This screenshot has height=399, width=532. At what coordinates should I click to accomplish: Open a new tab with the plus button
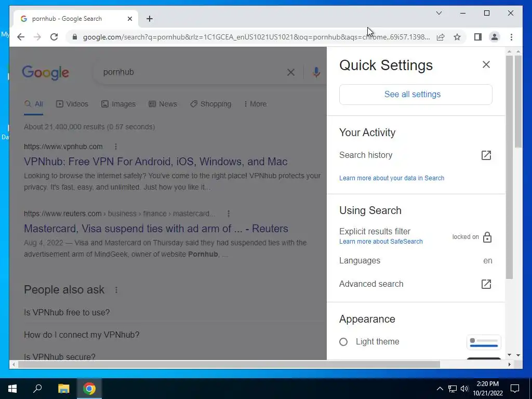click(150, 19)
